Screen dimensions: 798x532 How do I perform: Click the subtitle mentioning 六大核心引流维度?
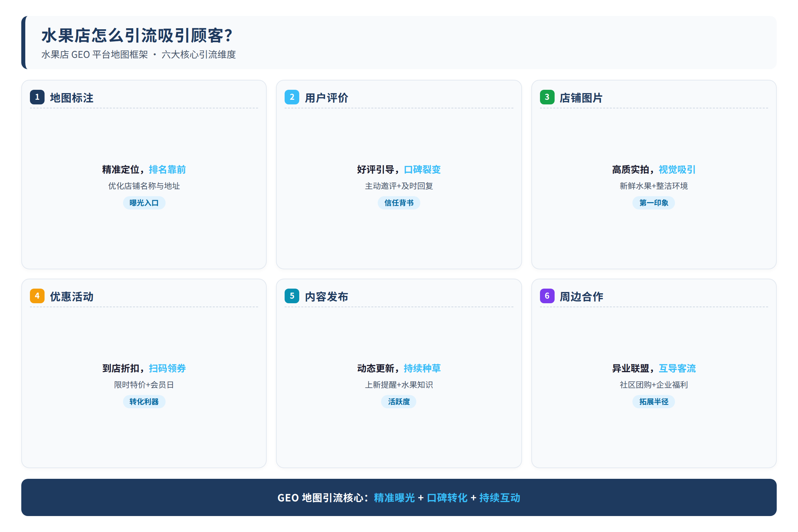138,55
